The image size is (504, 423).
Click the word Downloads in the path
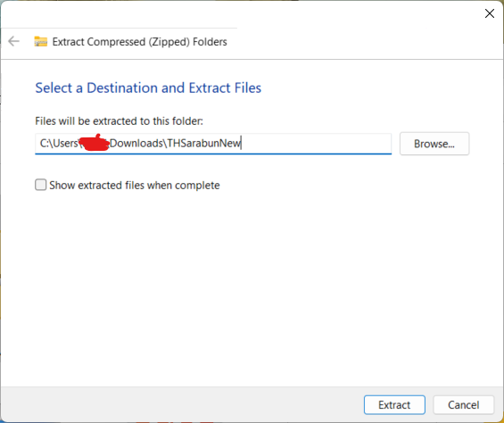(x=136, y=143)
